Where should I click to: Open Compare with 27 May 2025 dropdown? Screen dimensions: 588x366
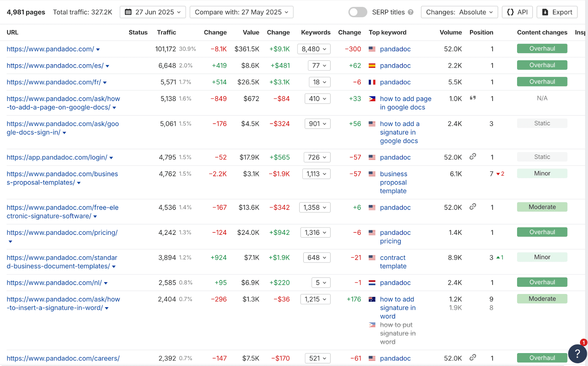pos(241,12)
